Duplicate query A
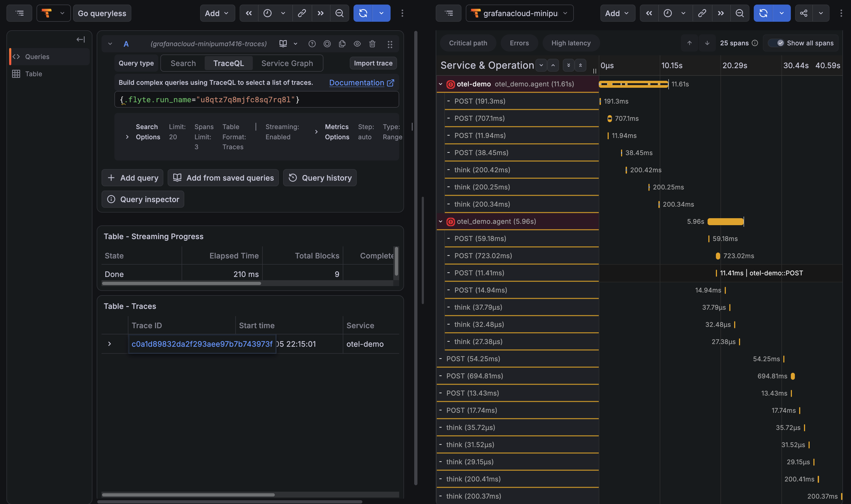This screenshot has width=851, height=504. [342, 44]
